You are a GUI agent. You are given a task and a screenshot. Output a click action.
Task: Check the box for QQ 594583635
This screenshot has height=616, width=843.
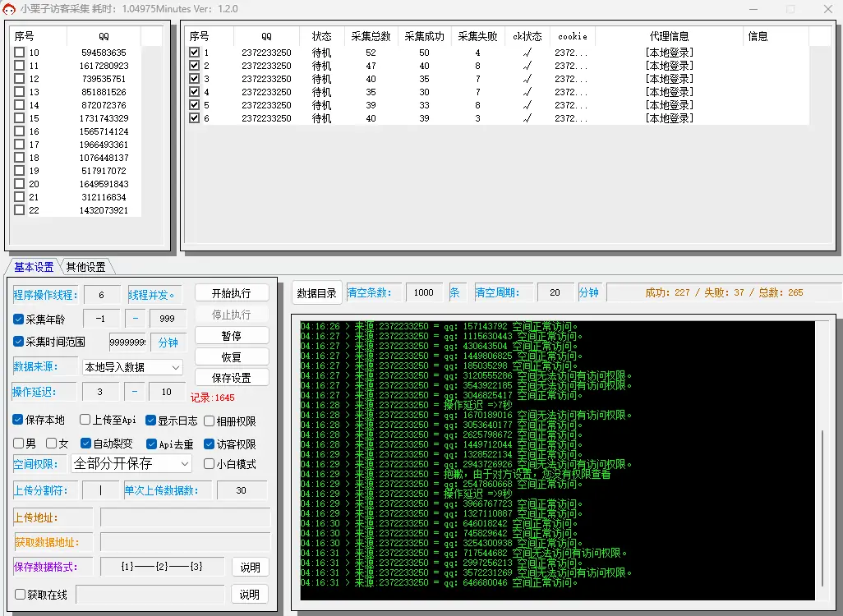click(x=20, y=52)
